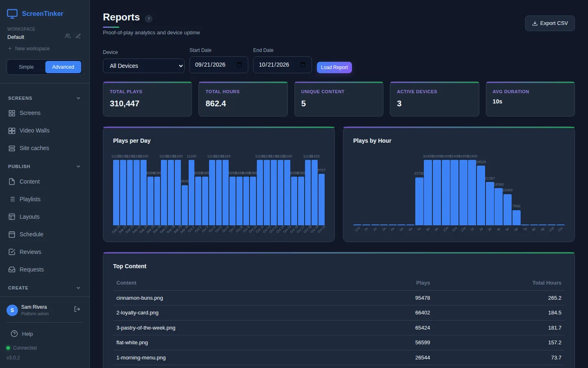Click the cinnamon-buns.png row
The image size is (588, 368).
(339, 298)
